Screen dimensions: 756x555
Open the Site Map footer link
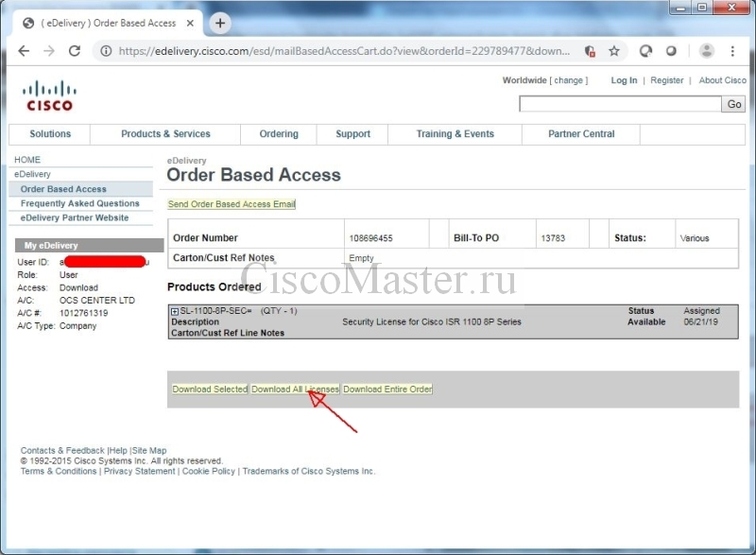(149, 450)
